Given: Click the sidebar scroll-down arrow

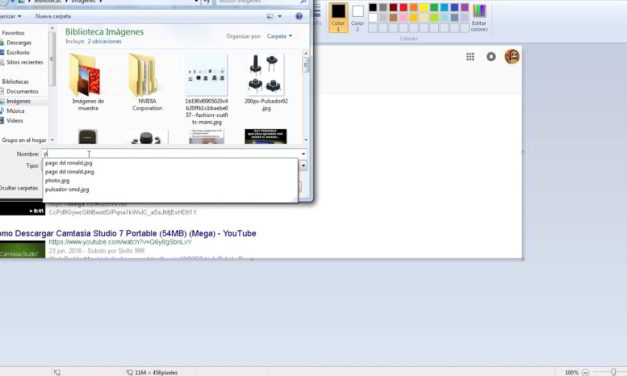Looking at the screenshot, I should pyautogui.click(x=52, y=140).
